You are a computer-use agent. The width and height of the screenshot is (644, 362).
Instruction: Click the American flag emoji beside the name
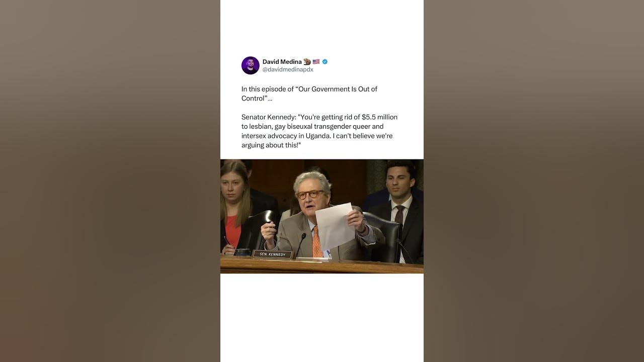(316, 62)
